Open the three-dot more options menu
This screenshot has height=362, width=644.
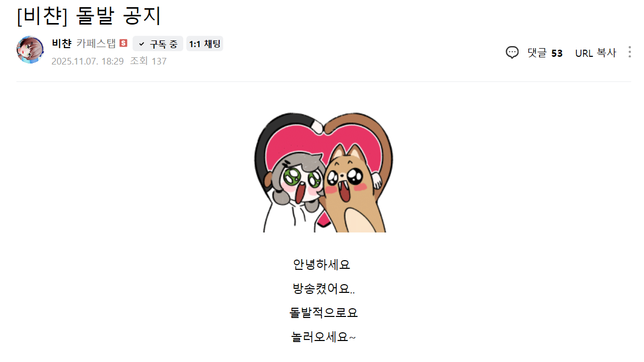point(629,52)
